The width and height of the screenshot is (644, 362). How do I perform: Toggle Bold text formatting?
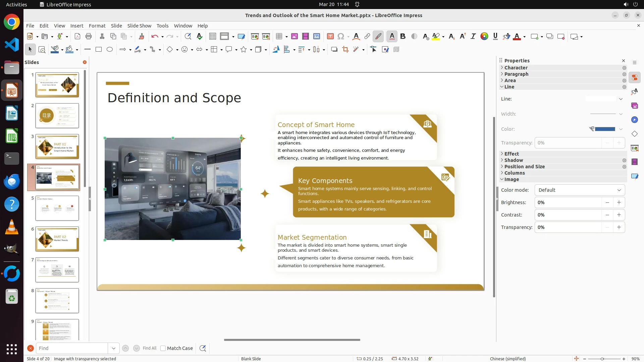403,37
